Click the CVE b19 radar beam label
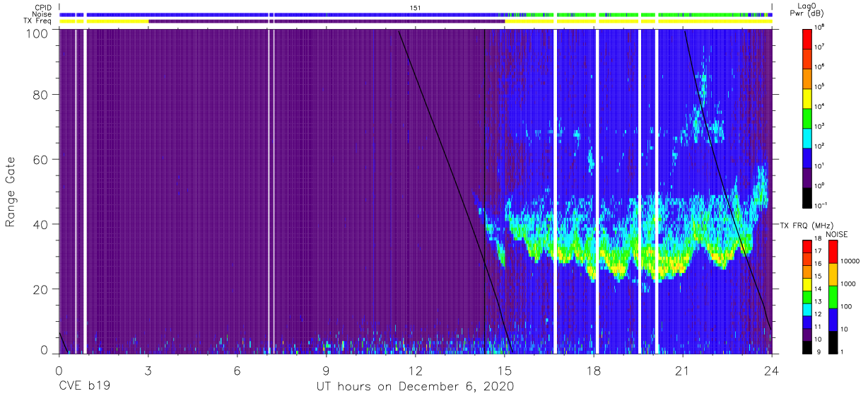This screenshot has height=401, width=868. pos(84,387)
